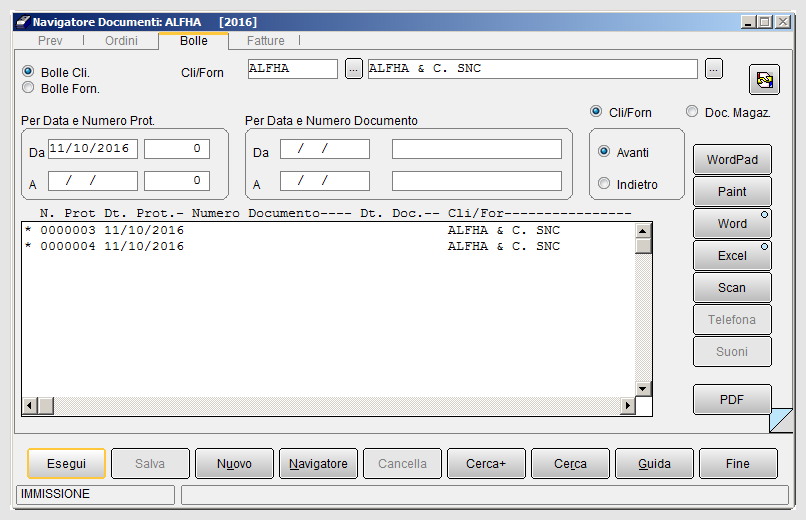Click the Excel button
This screenshot has width=806, height=520.
(x=732, y=255)
